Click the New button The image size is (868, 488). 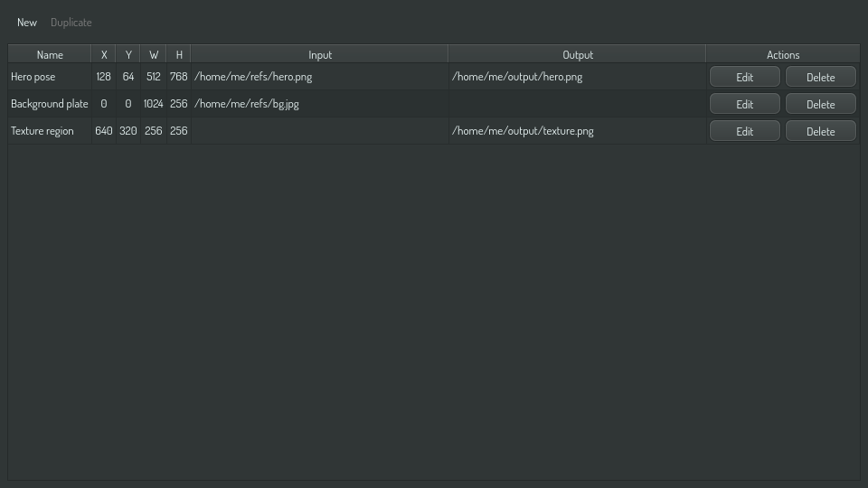[x=26, y=22]
